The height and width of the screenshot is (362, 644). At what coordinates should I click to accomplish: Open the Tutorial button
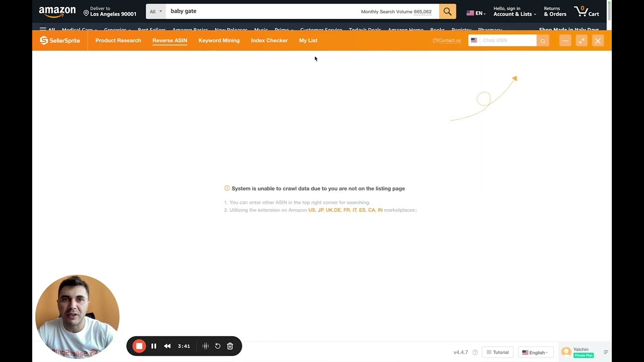coord(498,352)
